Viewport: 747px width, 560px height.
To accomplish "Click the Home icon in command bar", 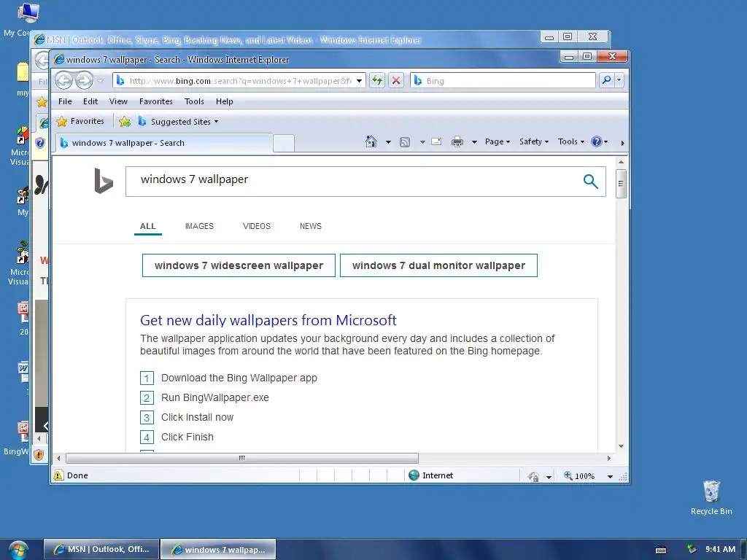I will 371,141.
